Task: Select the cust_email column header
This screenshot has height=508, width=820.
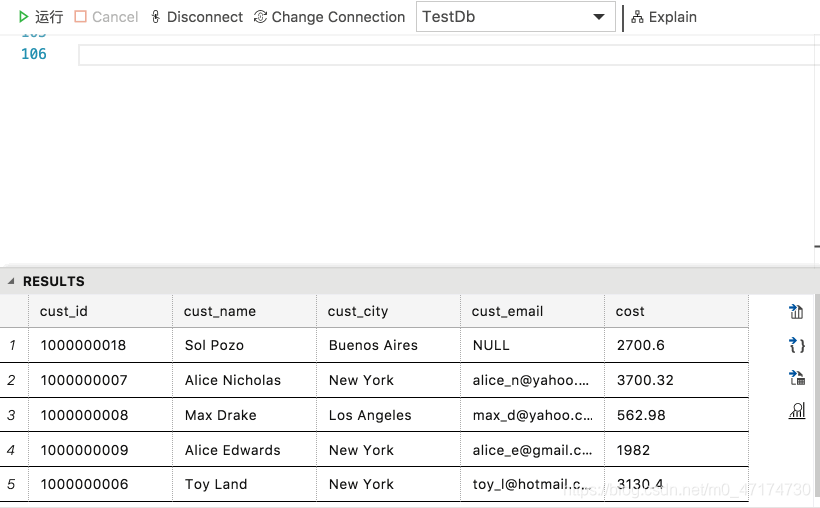Action: click(532, 311)
